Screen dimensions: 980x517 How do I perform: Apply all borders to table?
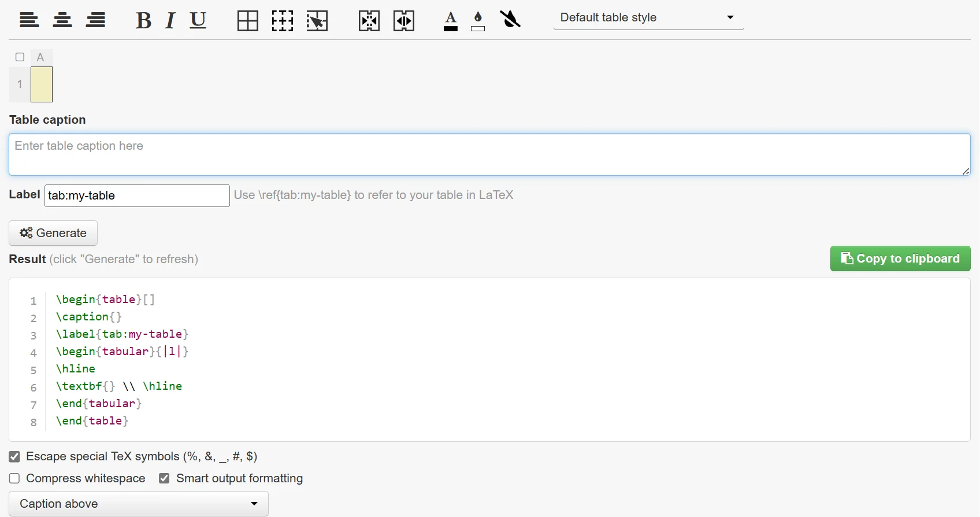(248, 21)
